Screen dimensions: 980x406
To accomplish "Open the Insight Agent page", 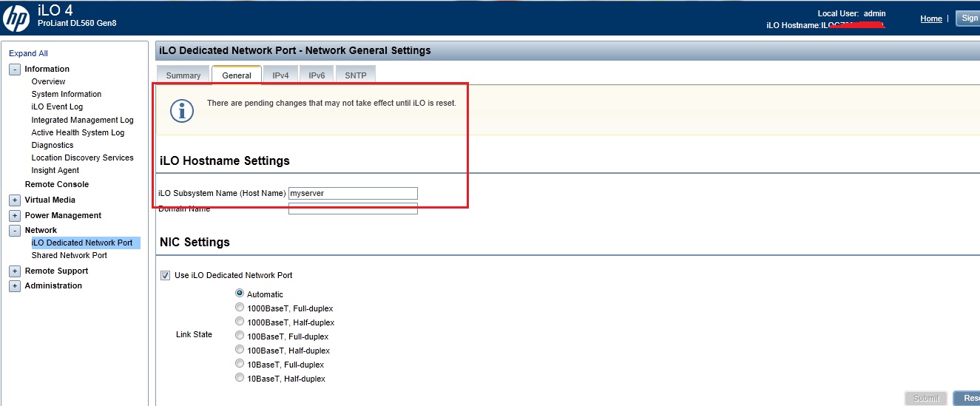I will (x=55, y=170).
